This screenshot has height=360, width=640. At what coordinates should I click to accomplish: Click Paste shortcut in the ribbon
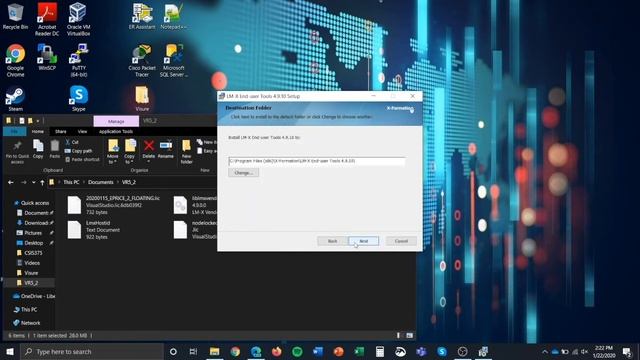(x=82, y=160)
